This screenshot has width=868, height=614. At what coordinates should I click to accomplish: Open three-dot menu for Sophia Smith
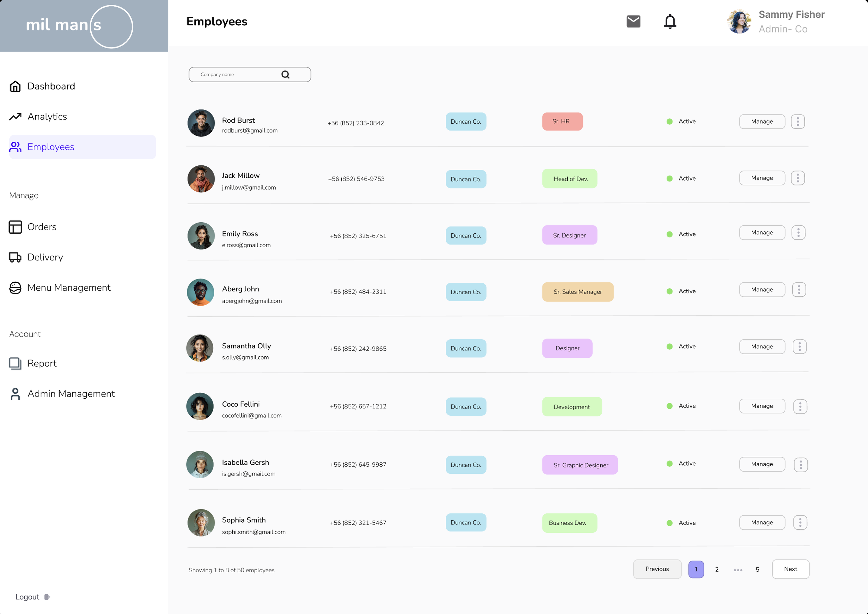tap(800, 523)
